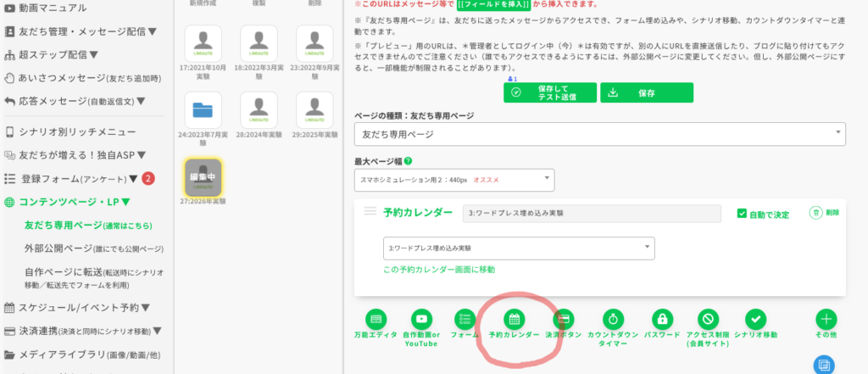Click the blue copy icon at bottom right
The height and width of the screenshot is (374, 868).
tap(824, 366)
